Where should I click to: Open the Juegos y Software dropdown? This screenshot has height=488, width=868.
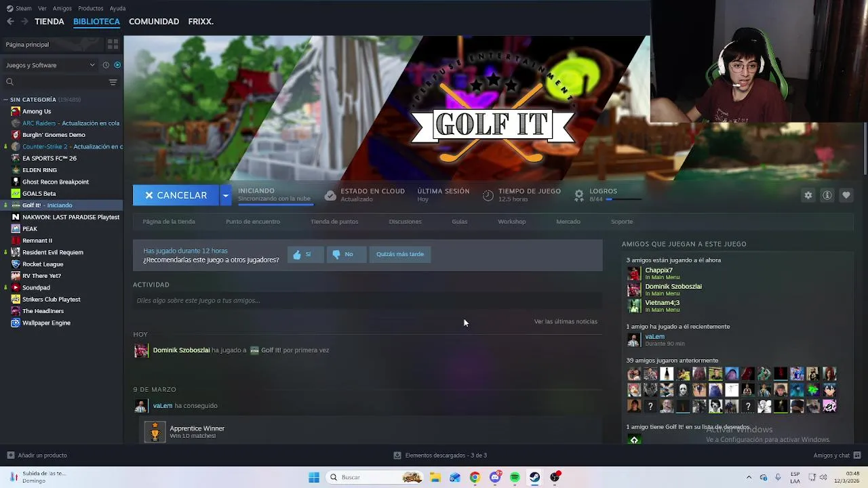tap(50, 65)
